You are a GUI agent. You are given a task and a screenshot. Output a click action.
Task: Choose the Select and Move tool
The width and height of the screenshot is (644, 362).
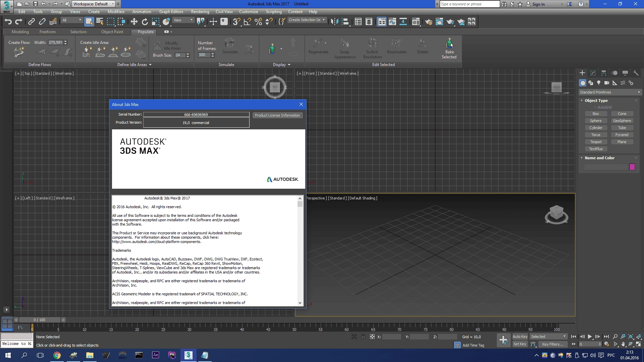(x=134, y=22)
